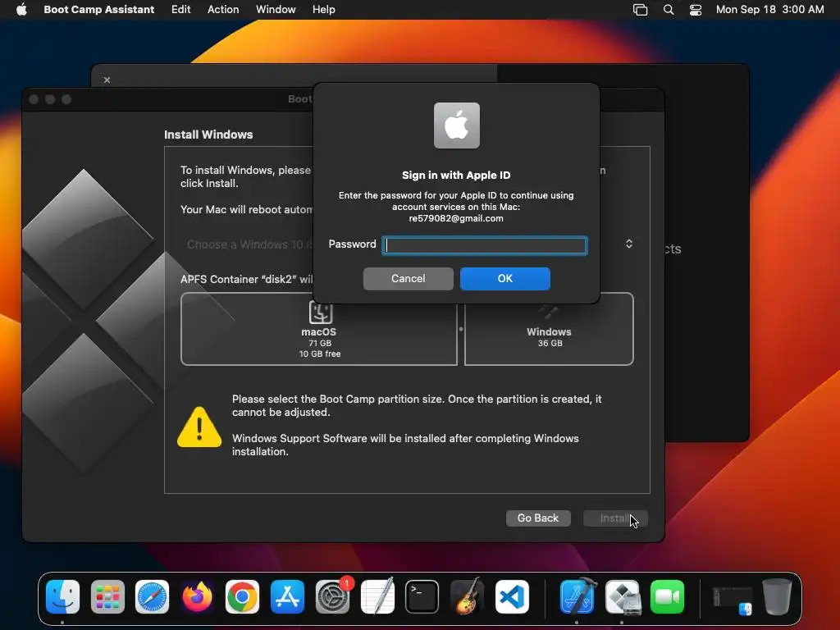Open the Window menu
The image size is (840, 630).
point(276,9)
